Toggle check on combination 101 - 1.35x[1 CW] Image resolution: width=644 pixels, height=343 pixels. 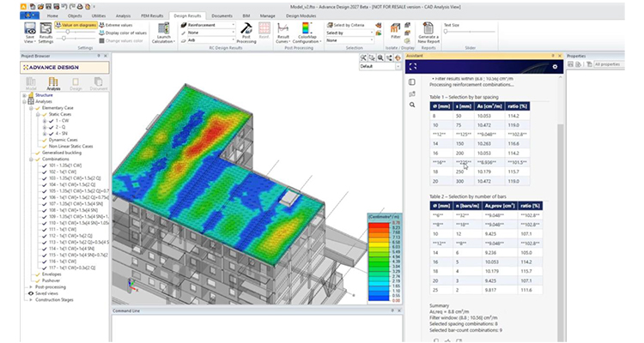point(45,165)
